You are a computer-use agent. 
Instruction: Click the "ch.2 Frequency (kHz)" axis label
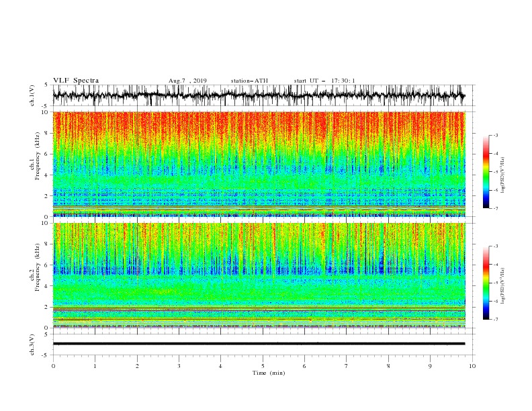pos(35,267)
